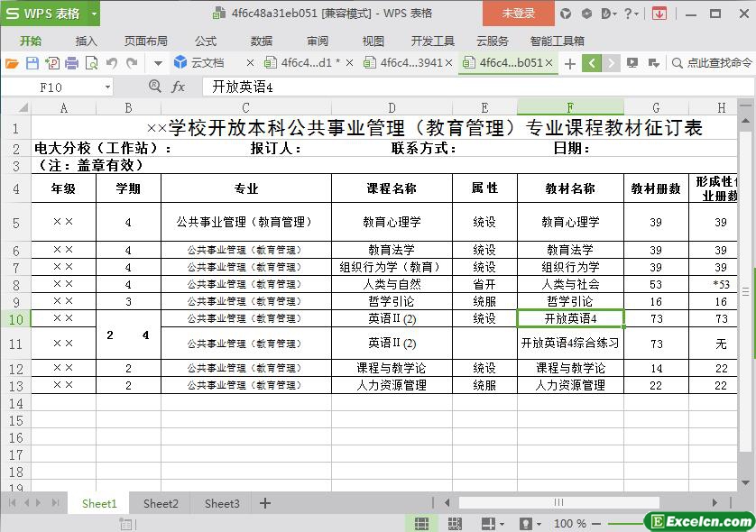
Task: Add a new document tab with plus
Action: coord(570,63)
